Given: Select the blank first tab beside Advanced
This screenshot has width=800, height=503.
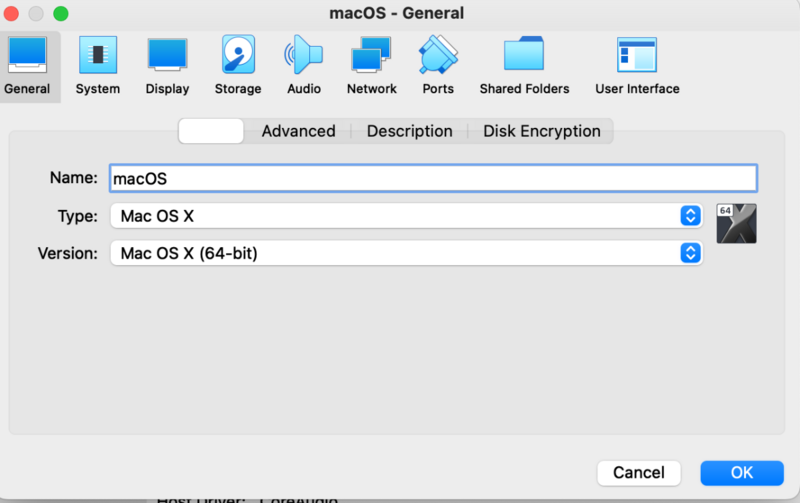Looking at the screenshot, I should point(211,131).
